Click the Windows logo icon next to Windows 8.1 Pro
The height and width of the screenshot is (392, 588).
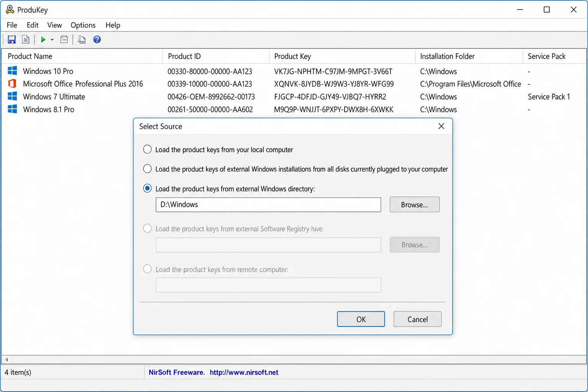(x=12, y=109)
